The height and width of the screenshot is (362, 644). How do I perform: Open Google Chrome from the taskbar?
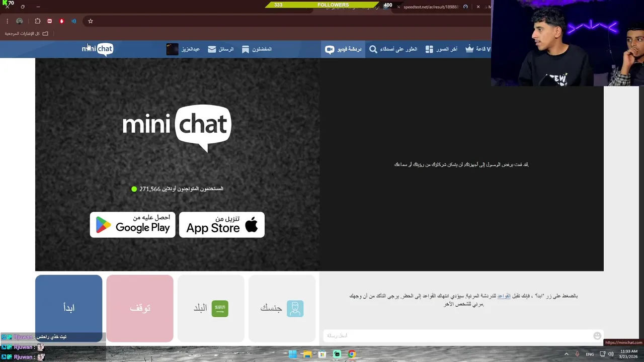point(352,354)
